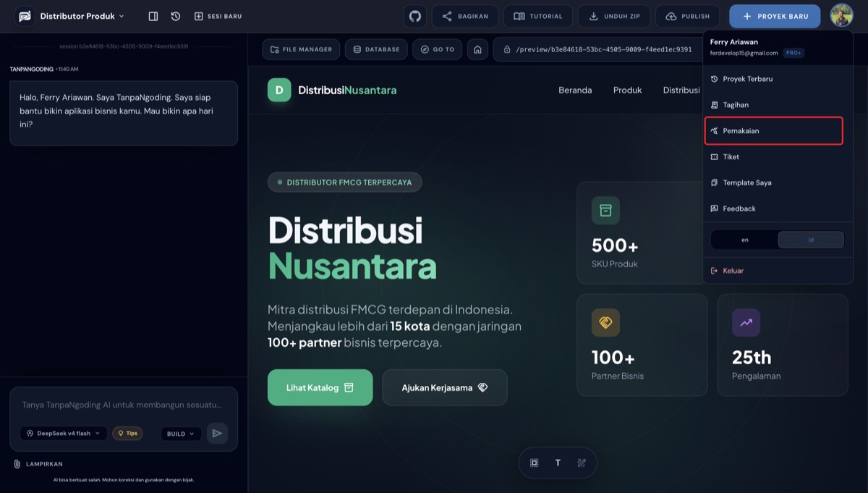Click Keluar to log out
868x493 pixels.
pyautogui.click(x=778, y=271)
